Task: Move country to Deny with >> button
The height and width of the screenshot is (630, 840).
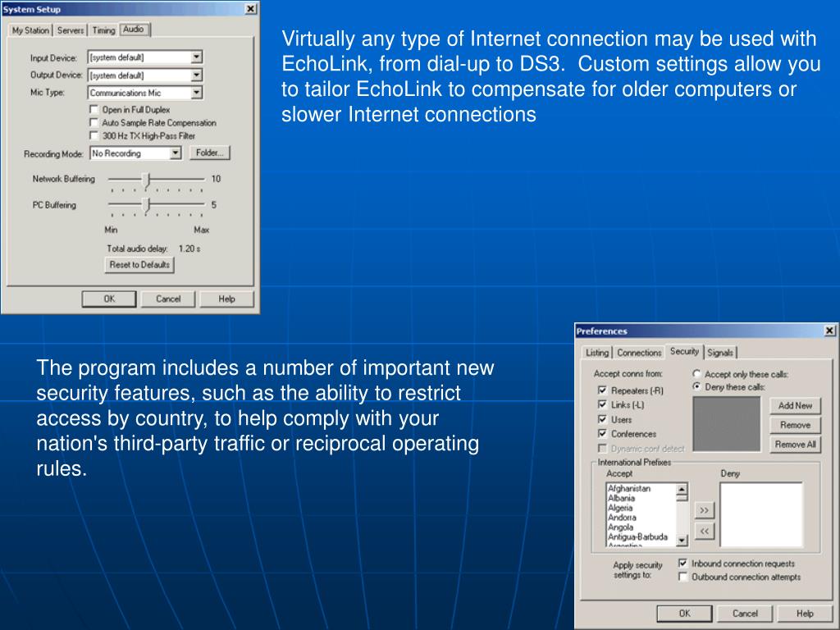Action: (705, 510)
